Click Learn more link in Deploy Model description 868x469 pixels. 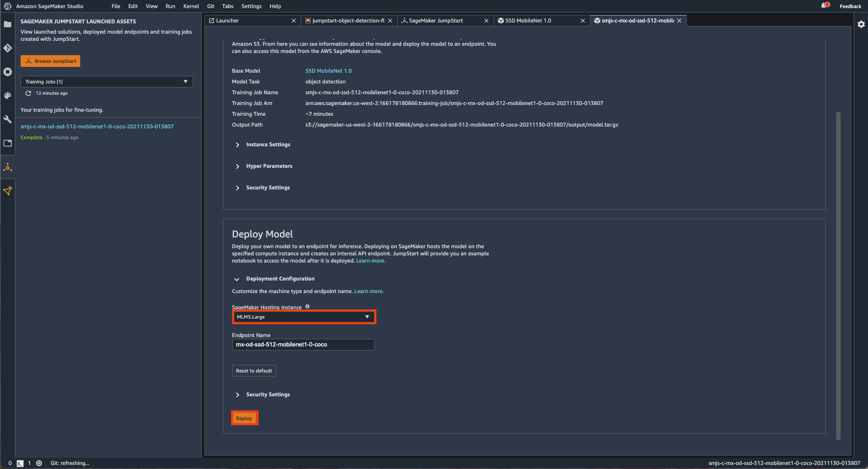[370, 261]
